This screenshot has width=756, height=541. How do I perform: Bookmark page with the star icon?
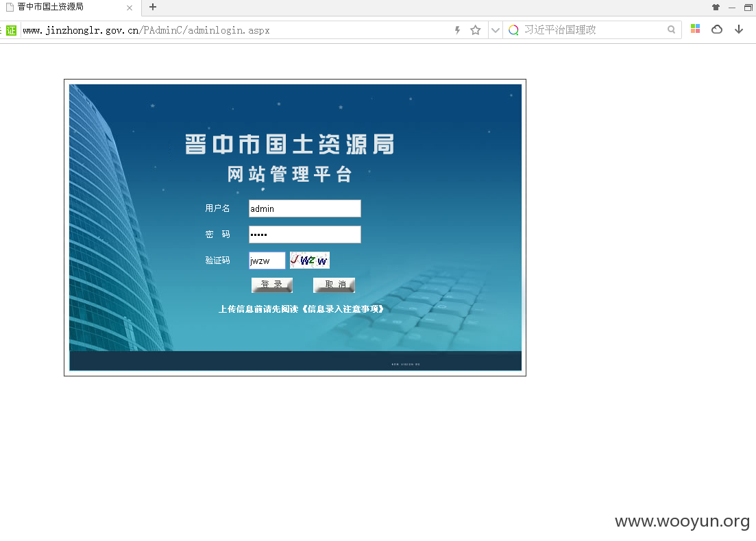coord(476,30)
